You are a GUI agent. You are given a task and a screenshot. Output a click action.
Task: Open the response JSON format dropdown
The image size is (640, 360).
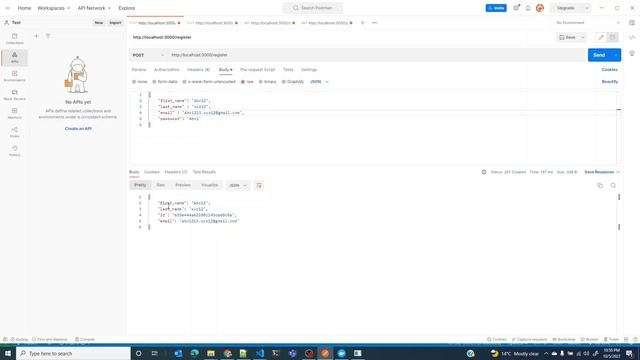tap(238, 185)
